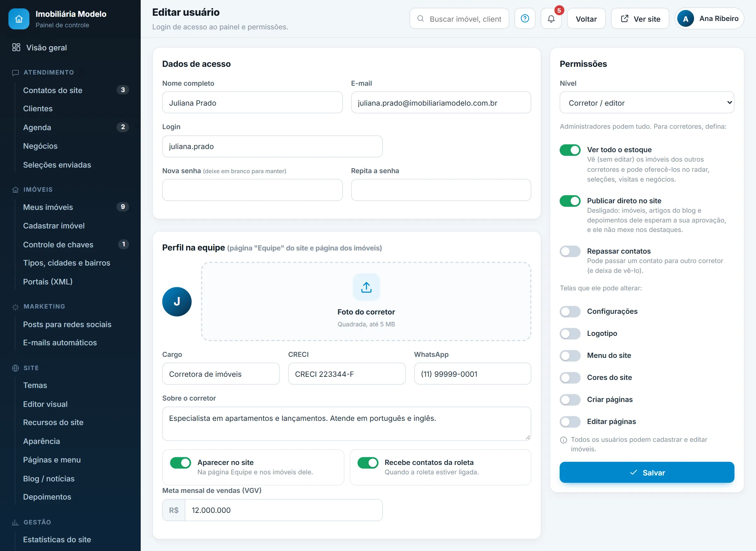This screenshot has height=551, width=756.
Task: Enable the Repassar contatos toggle
Action: pos(570,251)
